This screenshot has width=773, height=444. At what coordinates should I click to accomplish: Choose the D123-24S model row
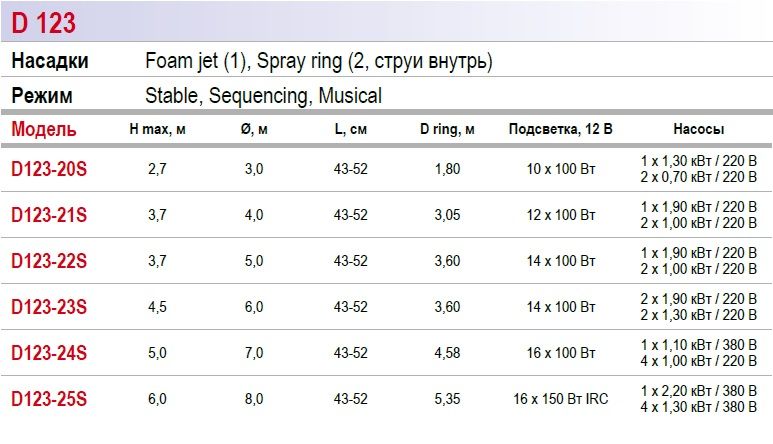49,353
